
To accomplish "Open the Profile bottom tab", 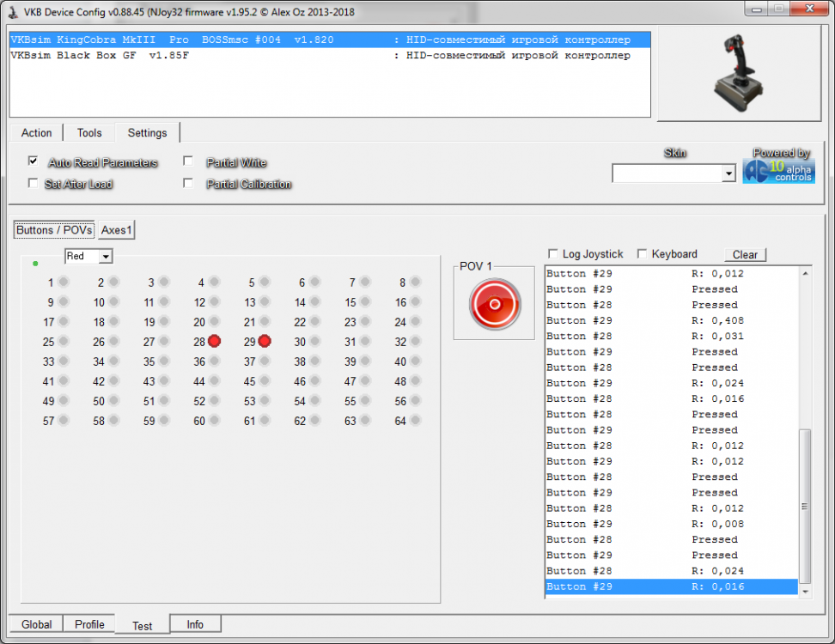I will click(x=89, y=624).
